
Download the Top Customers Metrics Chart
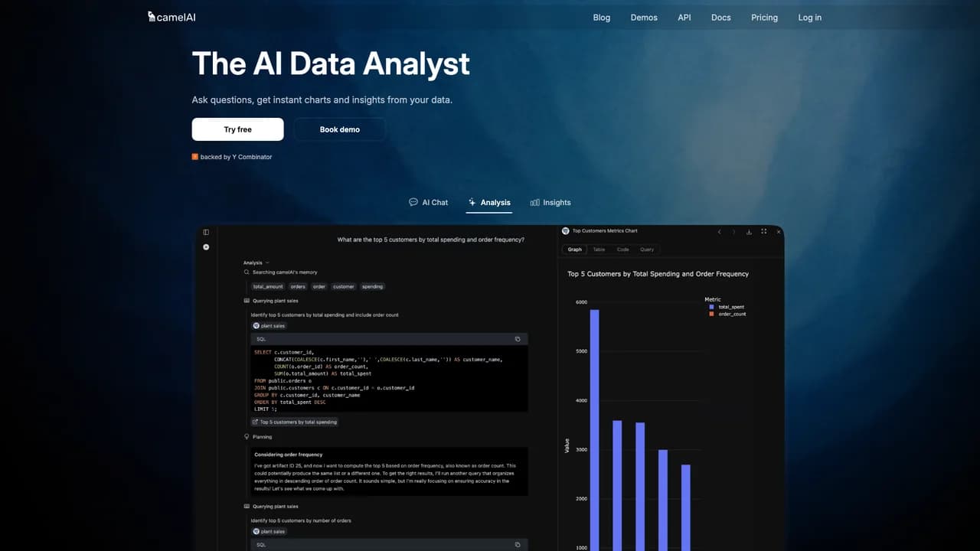(750, 231)
